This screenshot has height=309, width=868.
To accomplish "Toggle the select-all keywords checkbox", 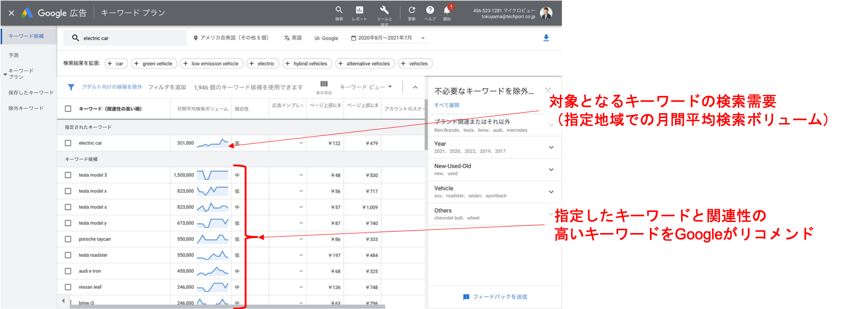I will (68, 108).
